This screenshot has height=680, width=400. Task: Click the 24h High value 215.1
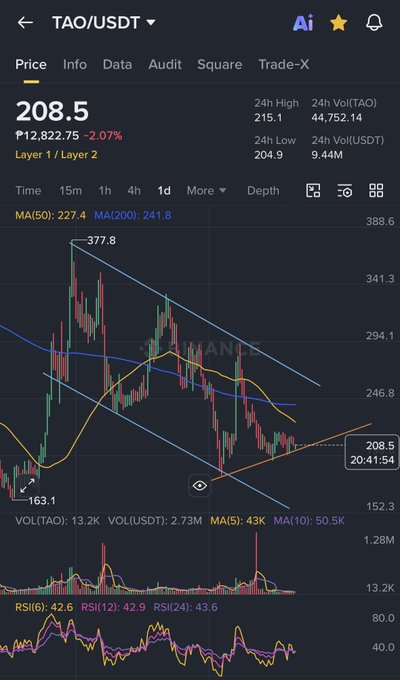click(x=268, y=118)
